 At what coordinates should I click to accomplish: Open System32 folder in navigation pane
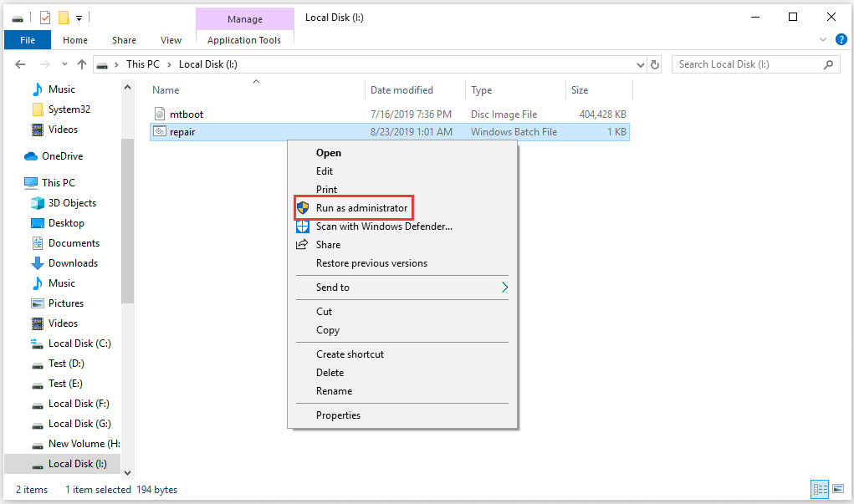pyautogui.click(x=69, y=109)
